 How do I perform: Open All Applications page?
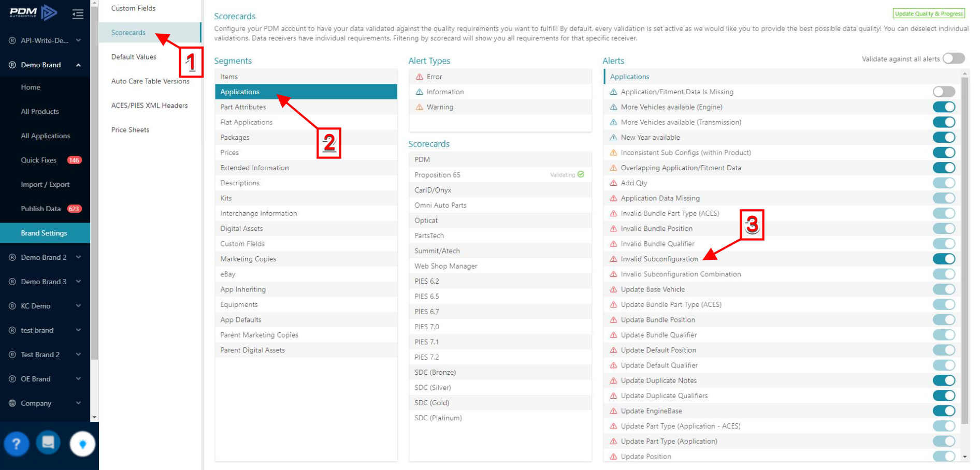45,136
